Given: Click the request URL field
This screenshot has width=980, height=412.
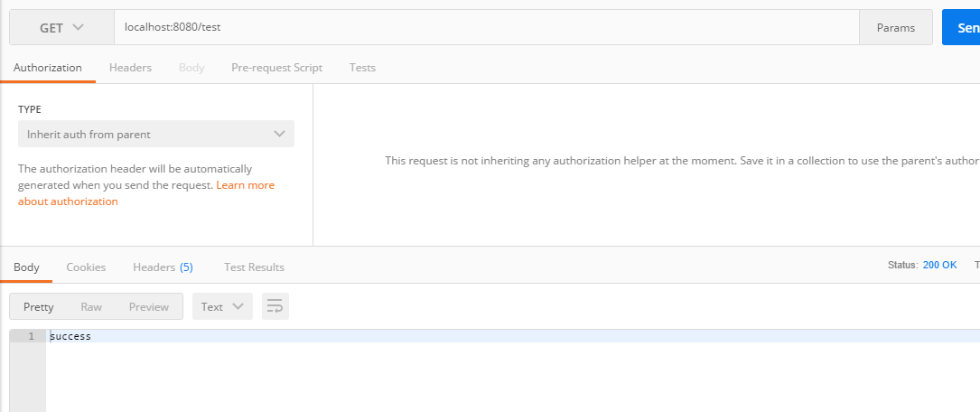Looking at the screenshot, I should [x=486, y=27].
